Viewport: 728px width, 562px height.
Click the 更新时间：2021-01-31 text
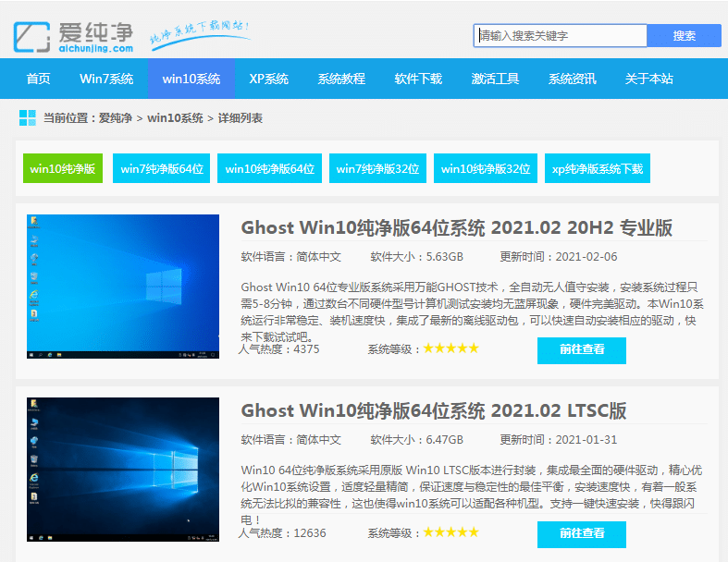559,439
